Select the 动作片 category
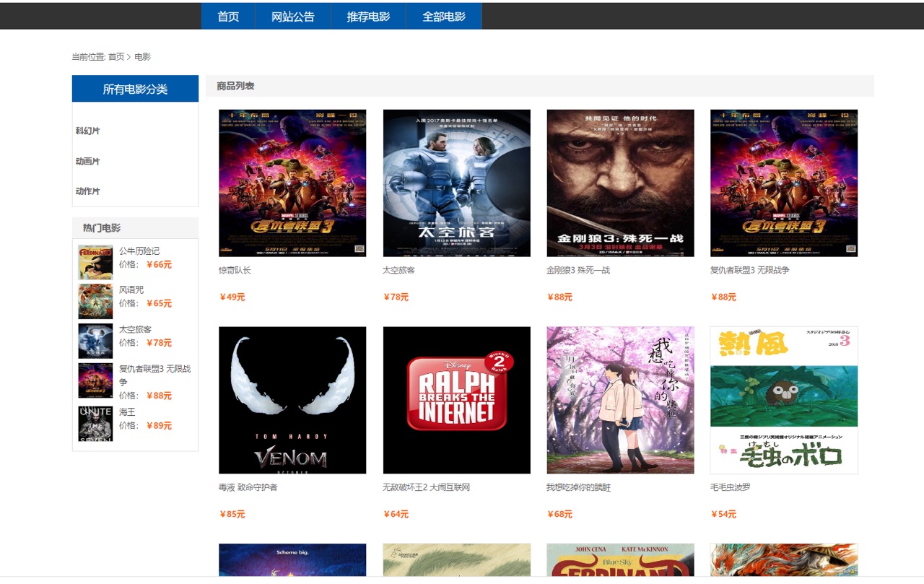924x584 pixels. pyautogui.click(x=88, y=191)
